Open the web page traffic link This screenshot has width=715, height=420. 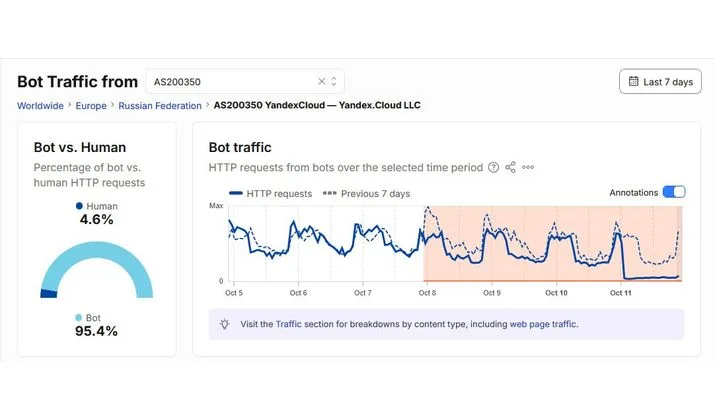tap(543, 324)
